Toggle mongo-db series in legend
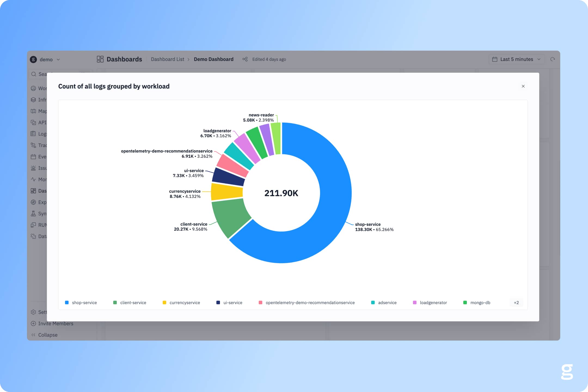Screen dimensions: 588x392 click(480, 303)
